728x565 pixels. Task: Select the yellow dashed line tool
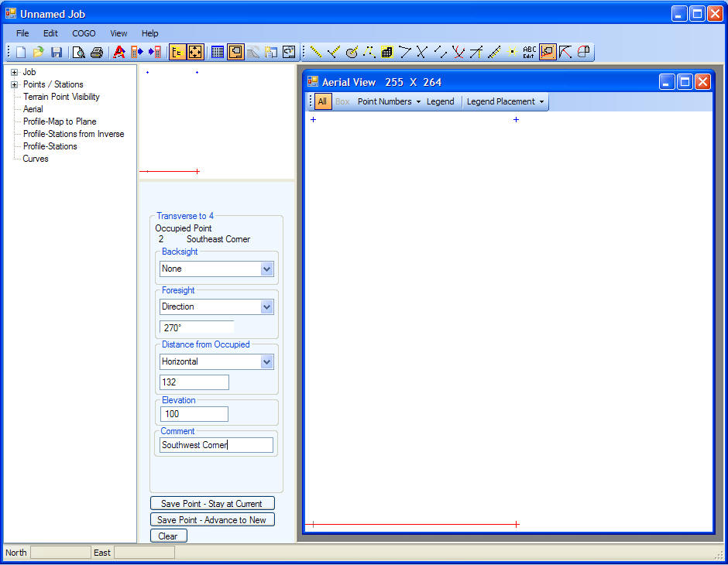point(316,52)
